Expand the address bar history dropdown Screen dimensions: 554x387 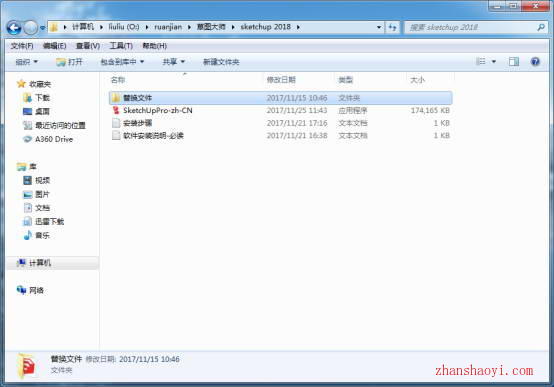point(378,27)
